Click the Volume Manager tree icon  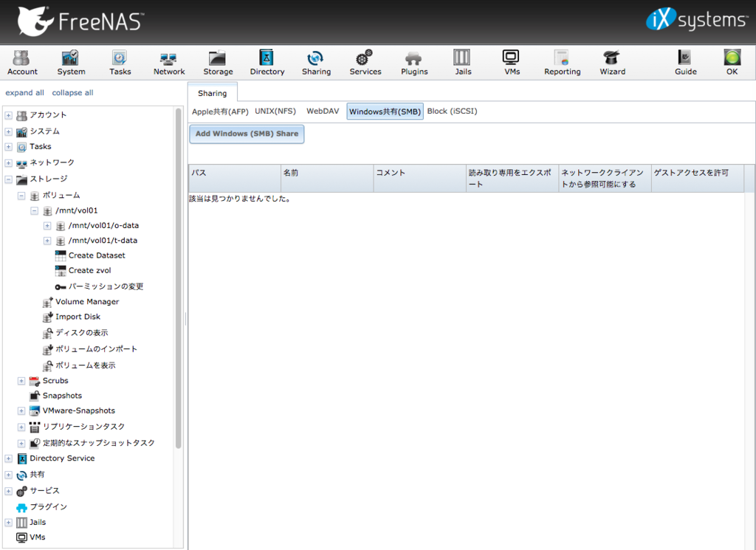tap(48, 302)
